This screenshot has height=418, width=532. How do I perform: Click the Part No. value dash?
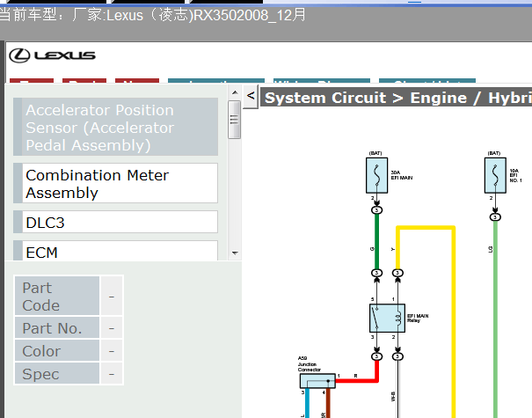click(x=112, y=327)
